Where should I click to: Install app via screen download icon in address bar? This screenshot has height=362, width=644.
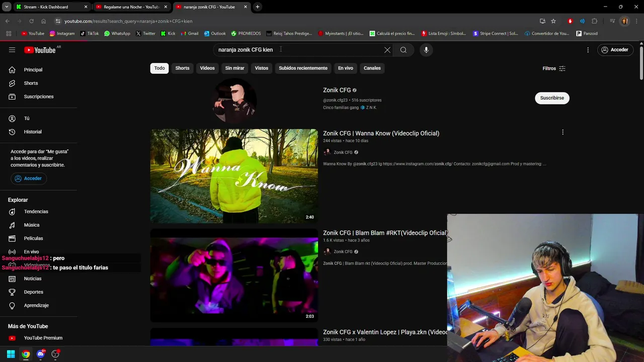tap(542, 21)
